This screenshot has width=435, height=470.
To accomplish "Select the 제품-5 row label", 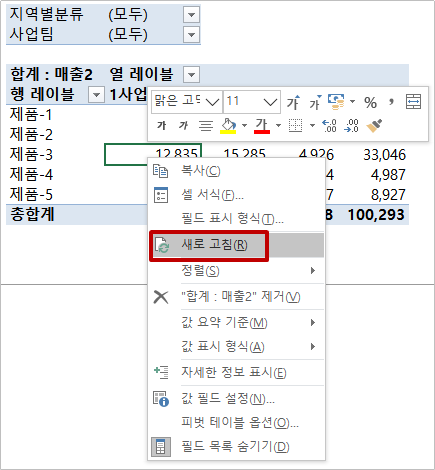I will point(31,195).
